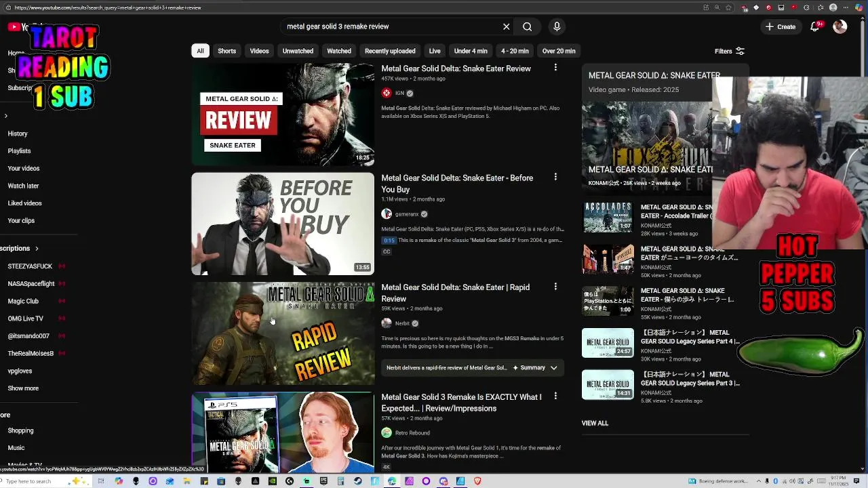Select the Under 4 min filter chip
The width and height of the screenshot is (868, 488).
tap(471, 51)
